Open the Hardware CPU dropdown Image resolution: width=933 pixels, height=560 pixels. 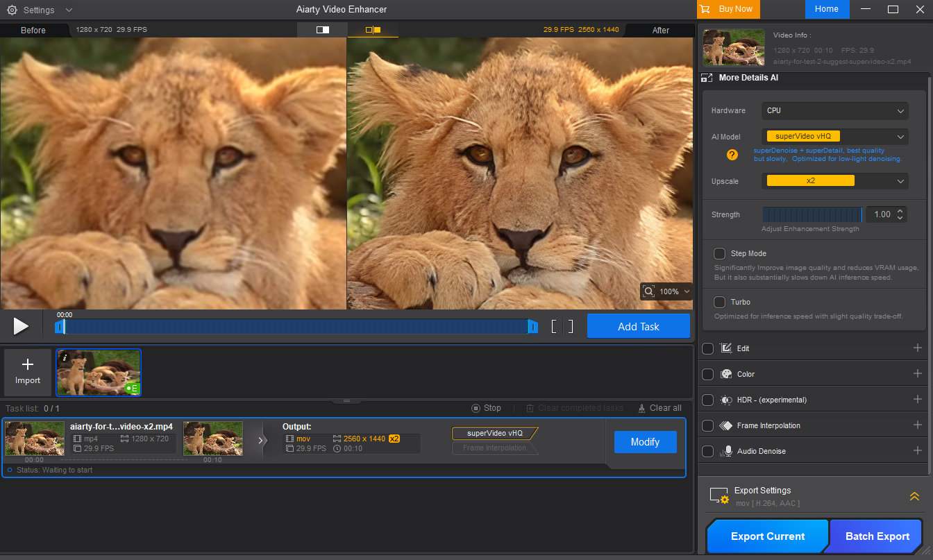click(834, 110)
